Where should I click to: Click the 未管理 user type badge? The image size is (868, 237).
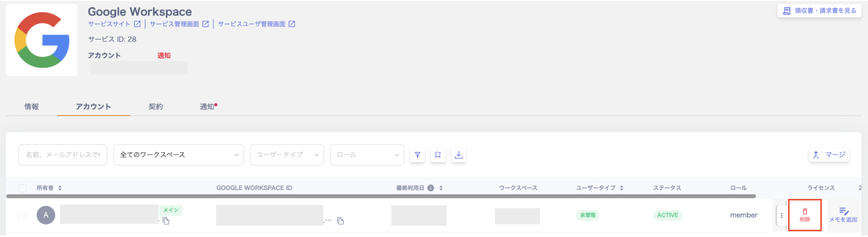tap(588, 215)
